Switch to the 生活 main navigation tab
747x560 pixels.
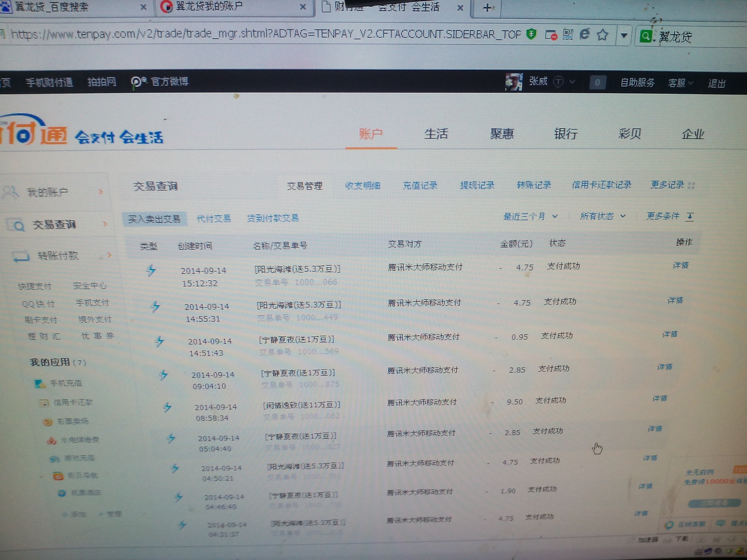pyautogui.click(x=436, y=134)
